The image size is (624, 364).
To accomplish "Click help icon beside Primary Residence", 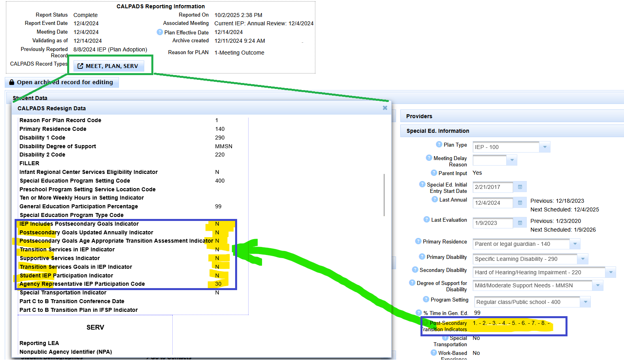I will pos(418,241).
